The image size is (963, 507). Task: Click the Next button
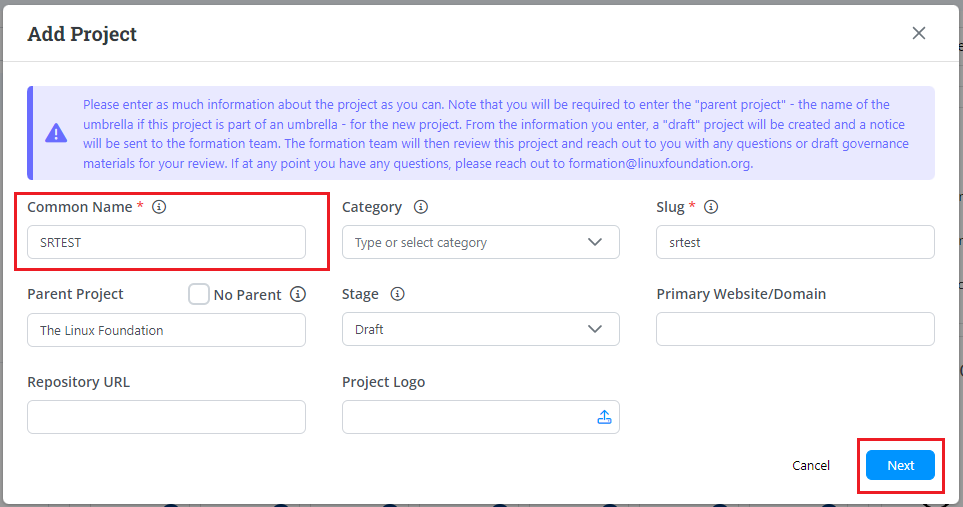click(900, 465)
